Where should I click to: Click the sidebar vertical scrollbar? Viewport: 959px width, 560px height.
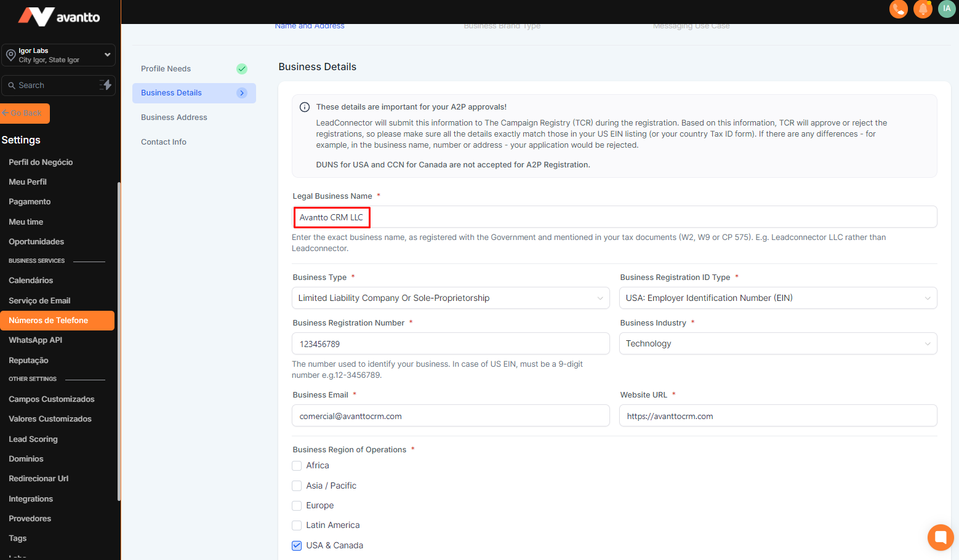(119, 338)
